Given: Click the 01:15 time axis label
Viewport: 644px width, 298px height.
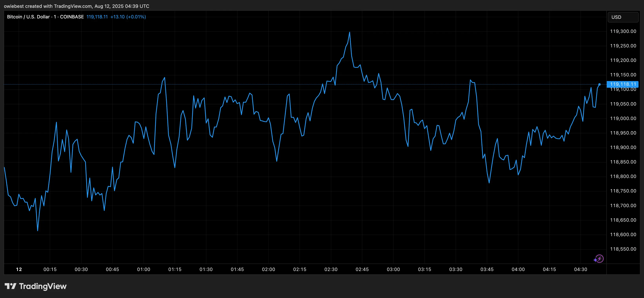Looking at the screenshot, I should (x=175, y=269).
